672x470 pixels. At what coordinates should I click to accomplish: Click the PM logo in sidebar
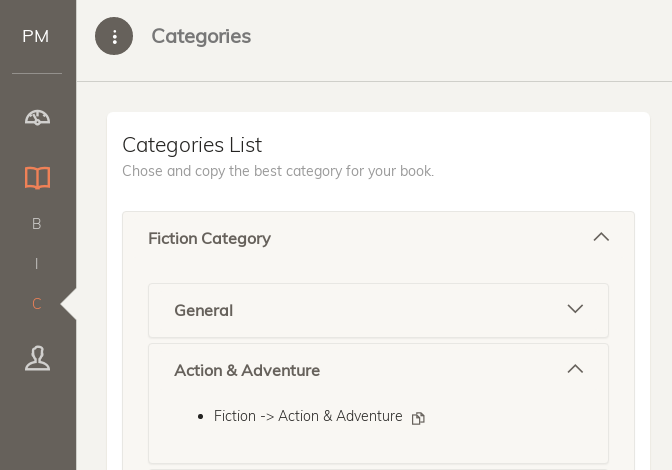coord(36,36)
